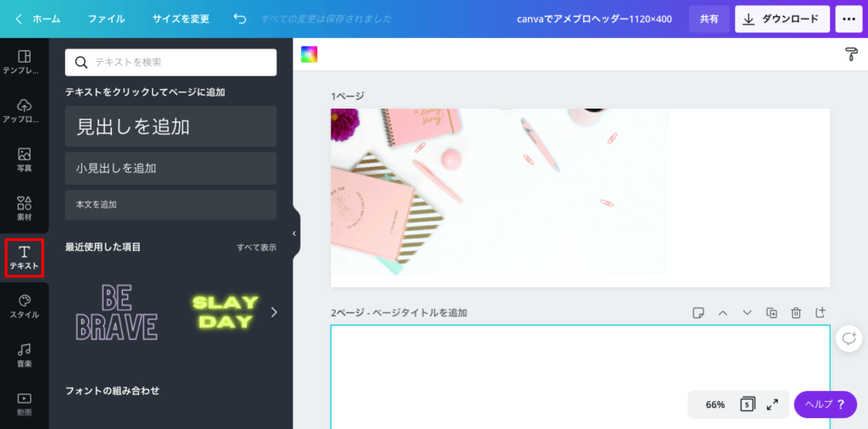The height and width of the screenshot is (429, 868).
Task: Click the undo arrow icon
Action: (x=240, y=19)
